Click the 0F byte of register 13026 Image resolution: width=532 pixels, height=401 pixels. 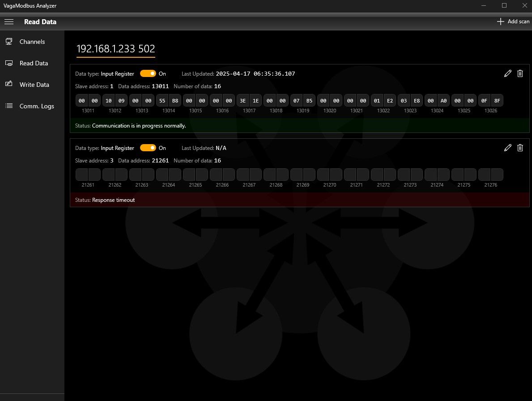coord(484,101)
